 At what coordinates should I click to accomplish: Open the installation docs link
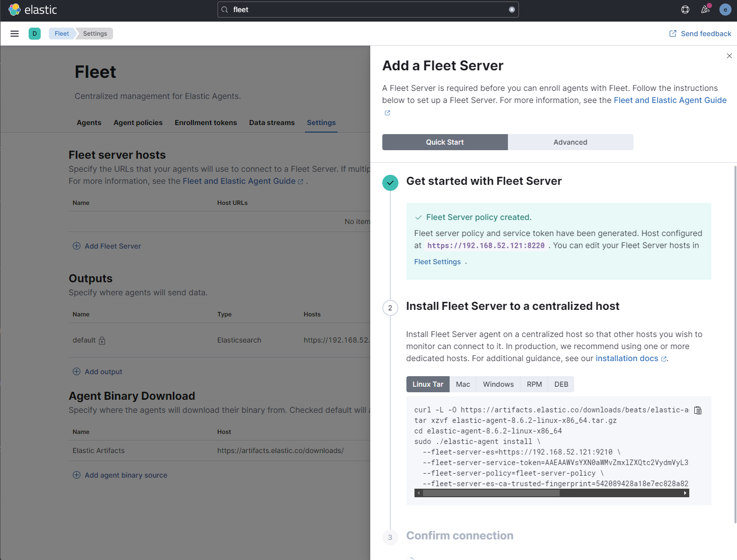(x=627, y=359)
